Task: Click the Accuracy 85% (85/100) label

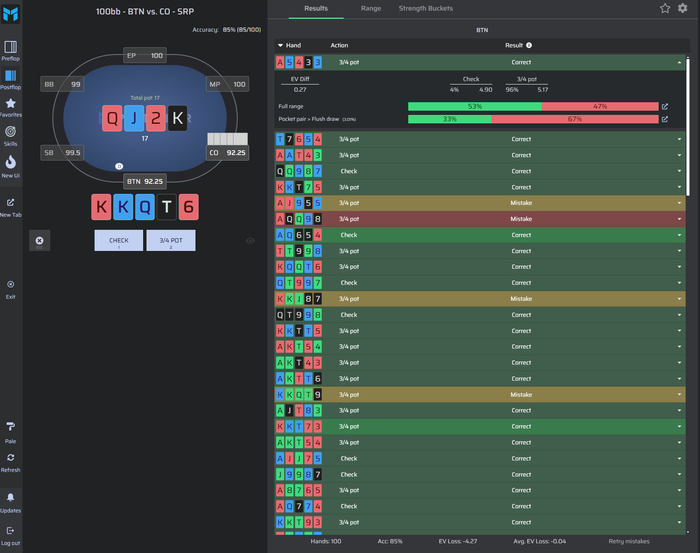Action: click(x=226, y=30)
